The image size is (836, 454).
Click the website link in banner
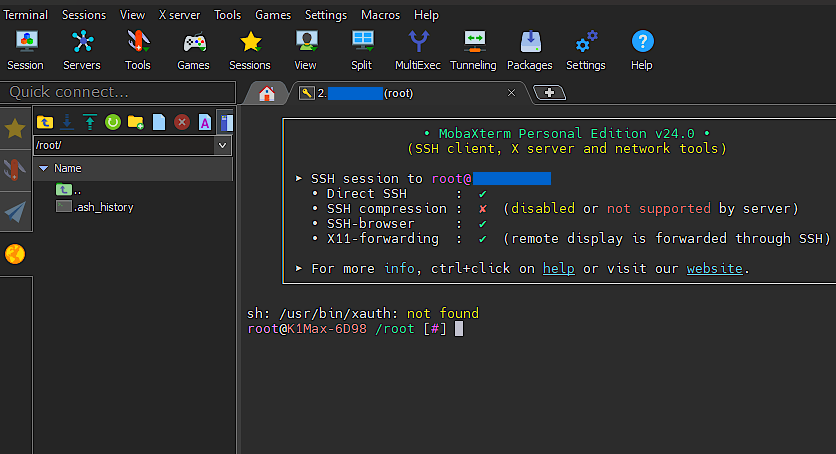(714, 268)
